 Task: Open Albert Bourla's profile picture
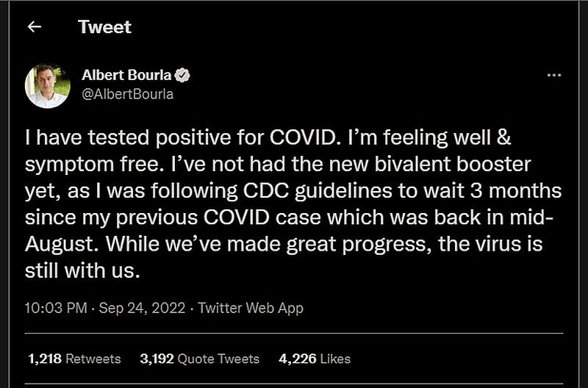[x=48, y=86]
